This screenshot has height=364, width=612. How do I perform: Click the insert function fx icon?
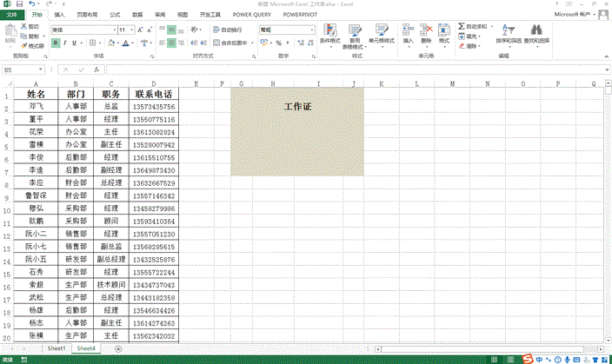(96, 69)
